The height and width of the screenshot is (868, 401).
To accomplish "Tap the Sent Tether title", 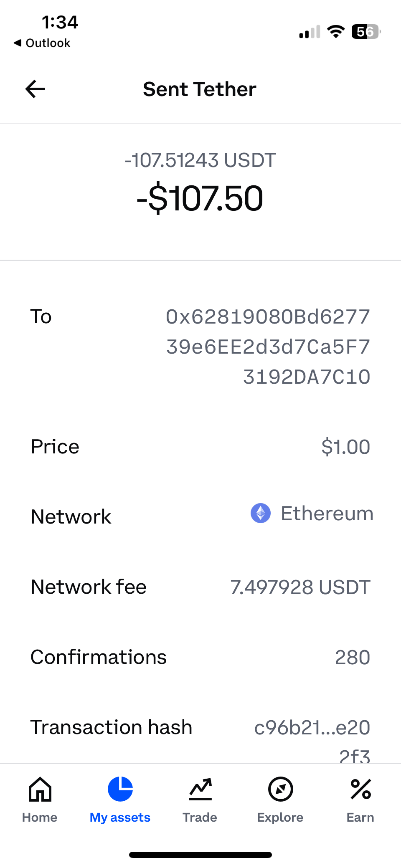I will pos(200,89).
